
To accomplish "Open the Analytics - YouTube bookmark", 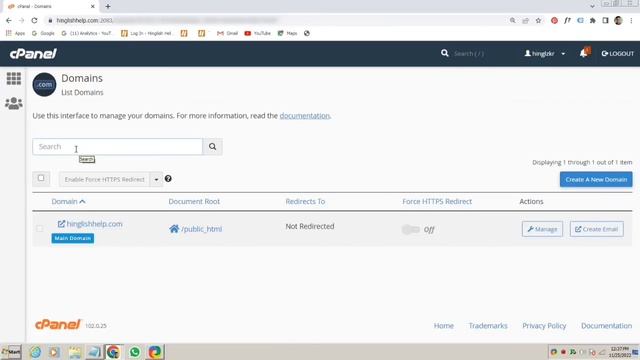I will 87,33.
